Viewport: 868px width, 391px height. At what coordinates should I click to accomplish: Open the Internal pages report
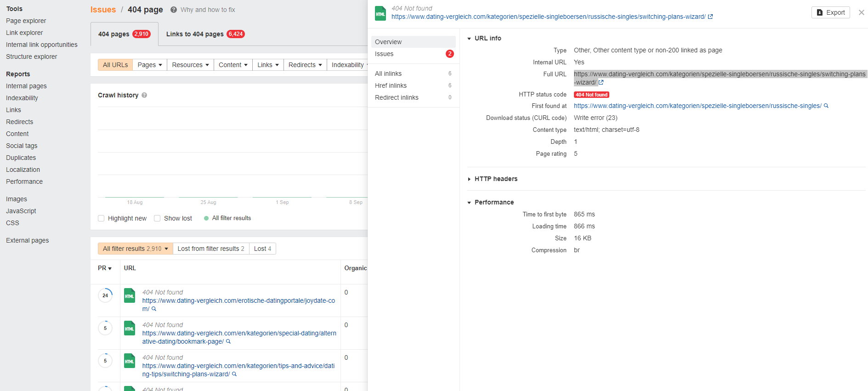[x=26, y=86]
